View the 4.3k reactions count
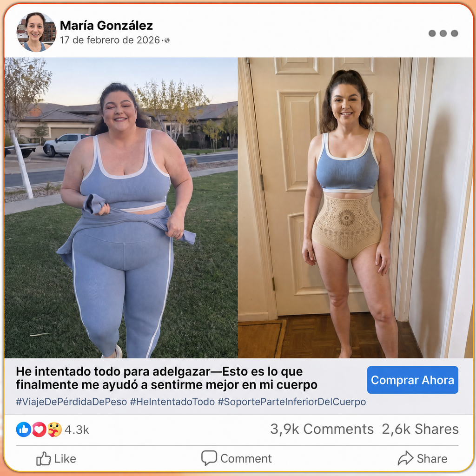 [x=77, y=430]
